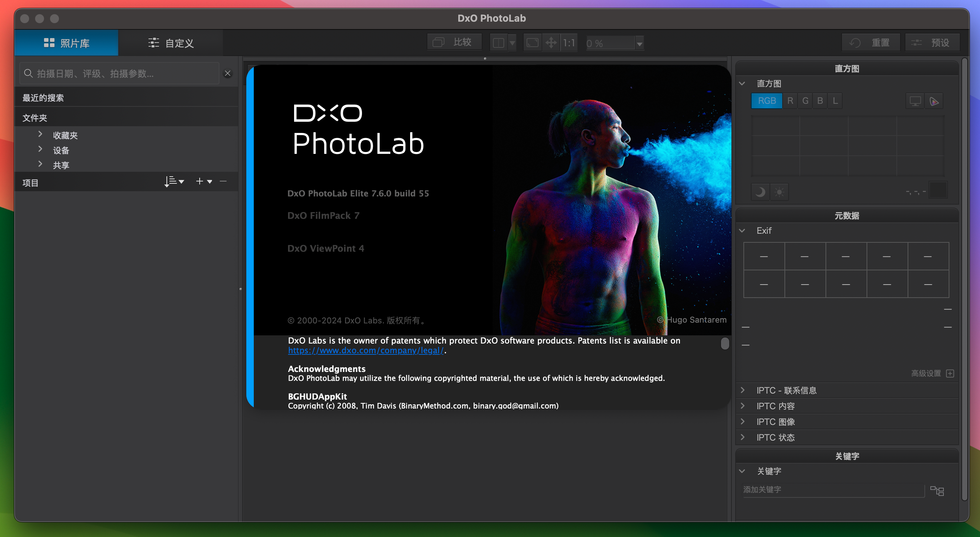Image resolution: width=980 pixels, height=537 pixels.
Task: Toggle highlight clipping sun icon
Action: click(x=779, y=192)
